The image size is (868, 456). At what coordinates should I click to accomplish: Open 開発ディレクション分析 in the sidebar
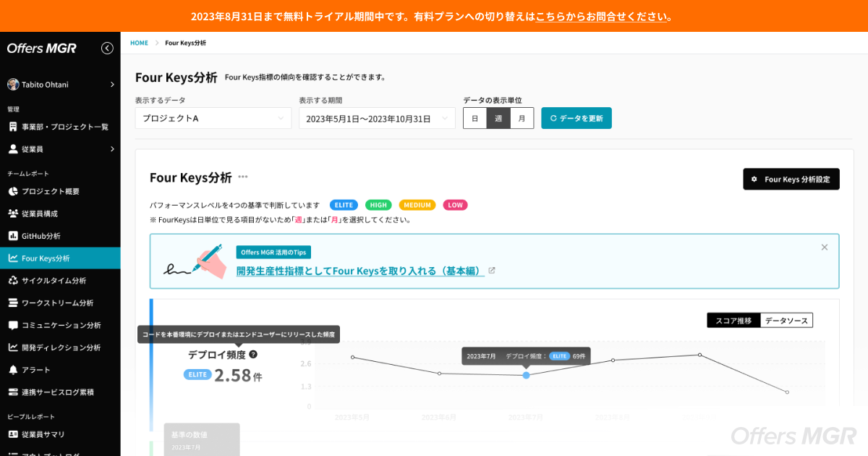pyautogui.click(x=60, y=347)
